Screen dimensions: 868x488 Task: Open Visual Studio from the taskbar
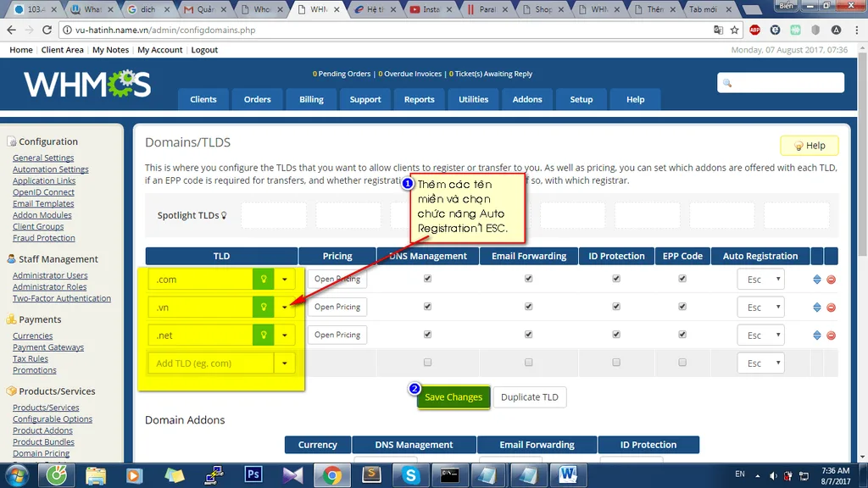(292, 475)
